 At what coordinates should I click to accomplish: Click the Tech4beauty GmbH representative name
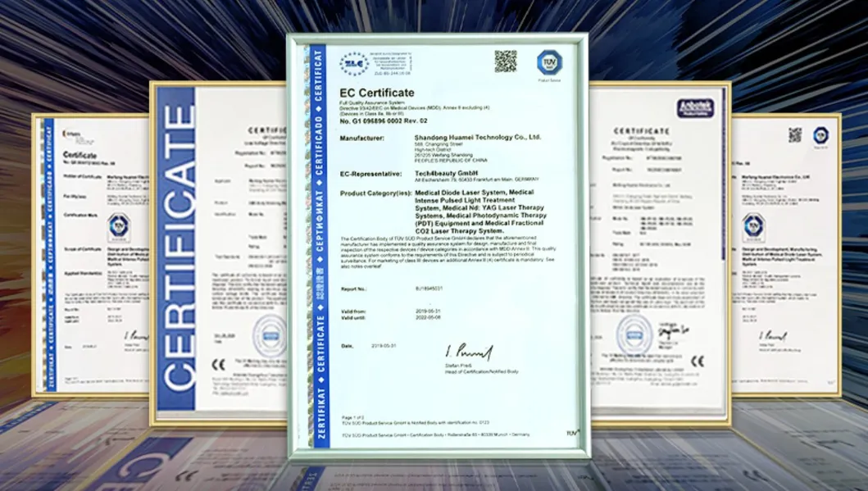point(447,173)
